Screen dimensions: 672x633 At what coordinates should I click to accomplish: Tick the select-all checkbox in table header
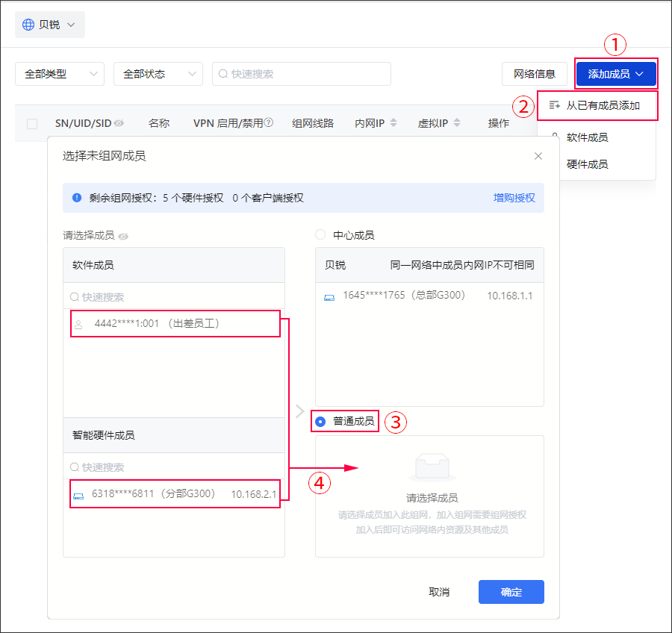pos(32,124)
